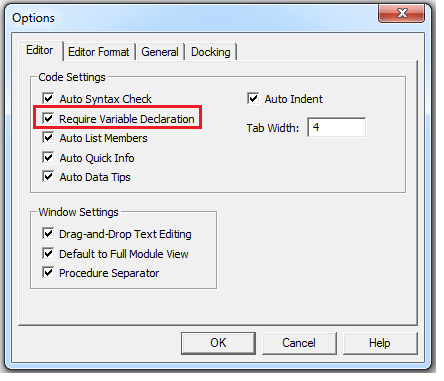This screenshot has width=444, height=381.
Task: Cancel the Options dialog
Action: click(x=299, y=343)
